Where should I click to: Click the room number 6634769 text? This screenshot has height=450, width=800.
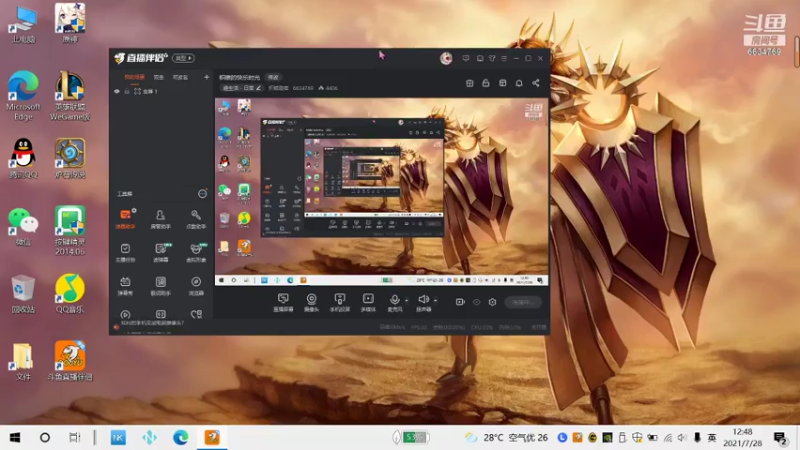[x=303, y=88]
